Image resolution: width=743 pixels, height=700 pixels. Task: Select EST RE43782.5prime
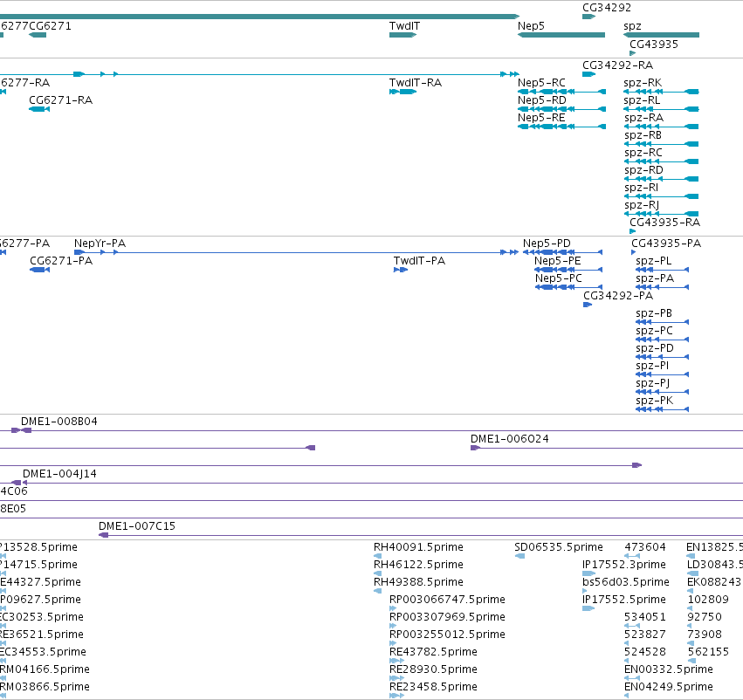(x=396, y=661)
